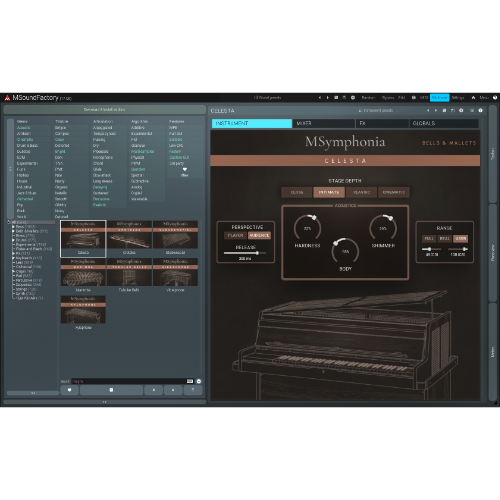Select CLOSE stage depth

click(297, 192)
